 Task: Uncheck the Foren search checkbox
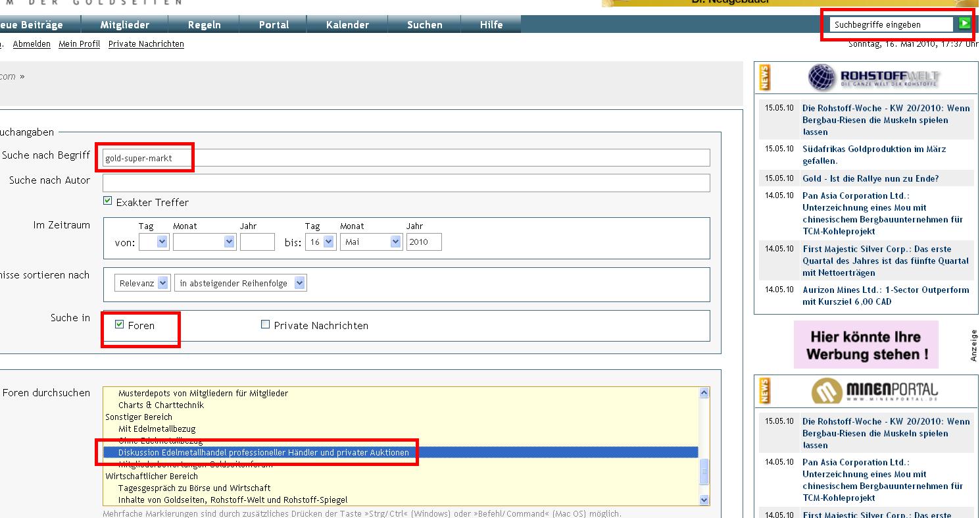pos(119,324)
